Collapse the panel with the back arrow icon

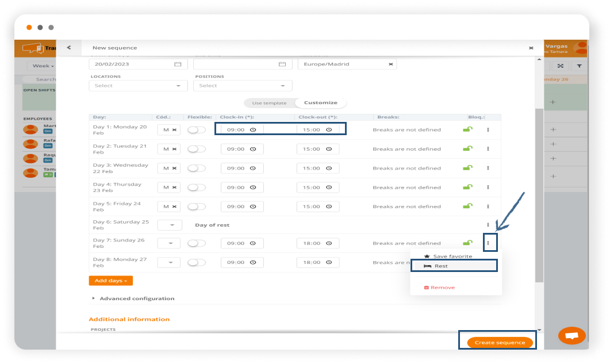tap(68, 48)
